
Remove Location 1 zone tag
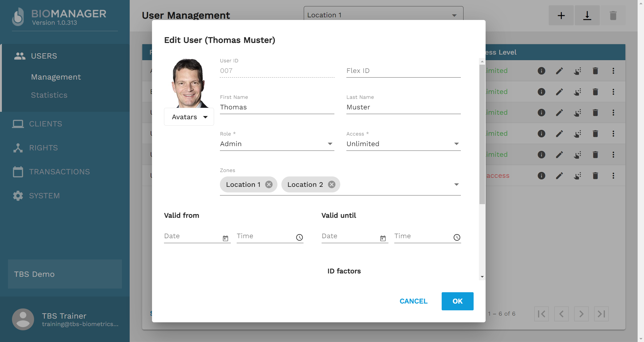point(269,184)
